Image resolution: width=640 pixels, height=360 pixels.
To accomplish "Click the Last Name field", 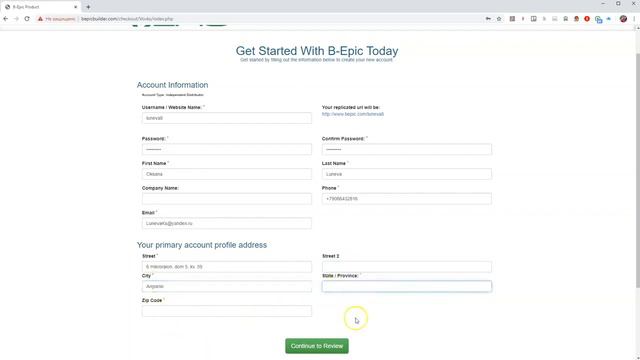I will (407, 174).
